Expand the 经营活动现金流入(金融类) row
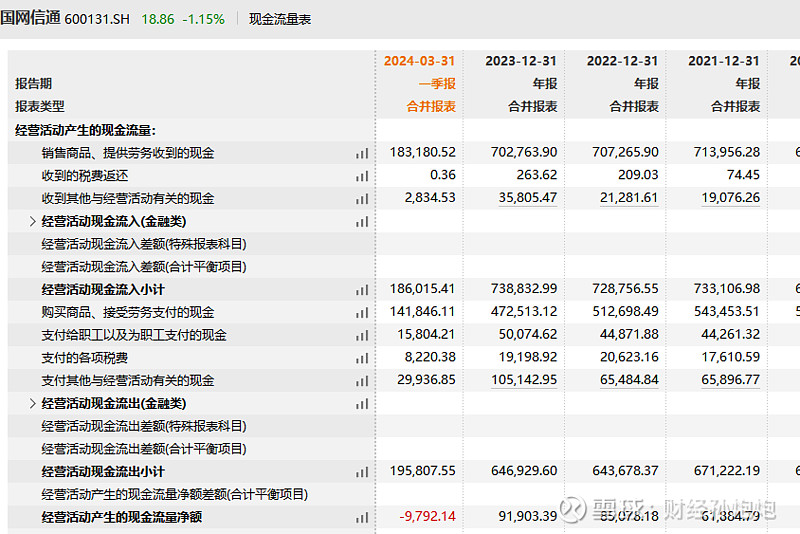Image resolution: width=800 pixels, height=534 pixels. 33,221
